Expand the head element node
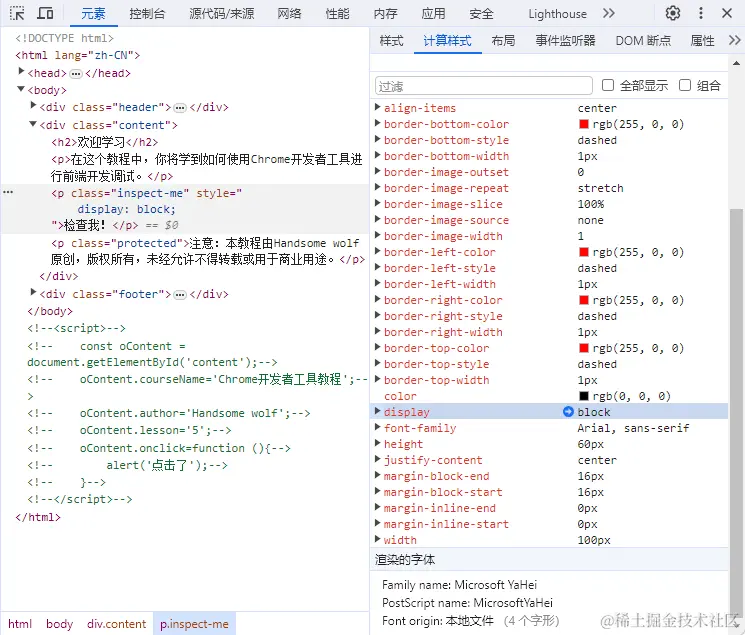This screenshot has height=635, width=745. [x=21, y=71]
